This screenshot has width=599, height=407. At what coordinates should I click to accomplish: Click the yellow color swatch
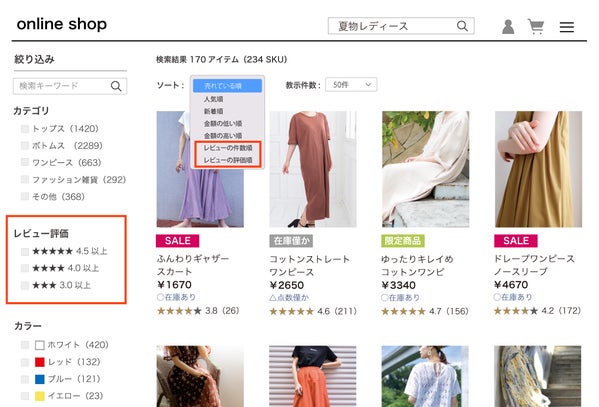[x=40, y=396]
